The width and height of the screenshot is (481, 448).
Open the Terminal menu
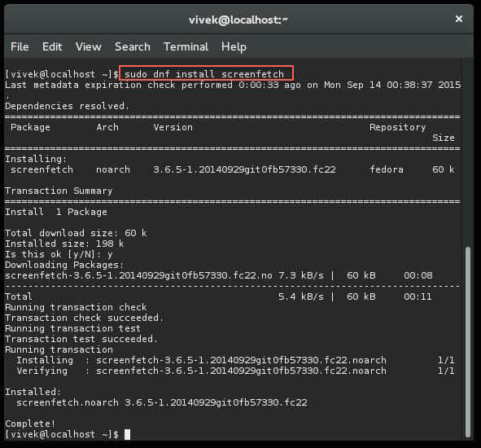[186, 46]
